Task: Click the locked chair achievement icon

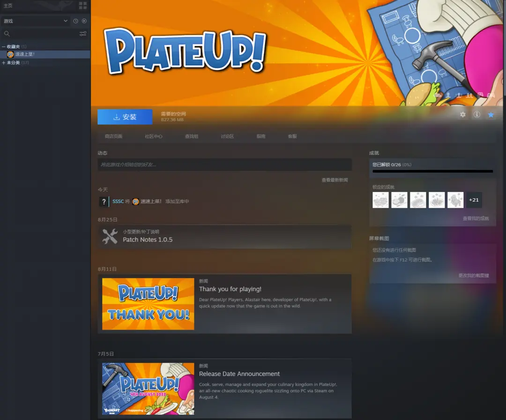Action: click(455, 200)
